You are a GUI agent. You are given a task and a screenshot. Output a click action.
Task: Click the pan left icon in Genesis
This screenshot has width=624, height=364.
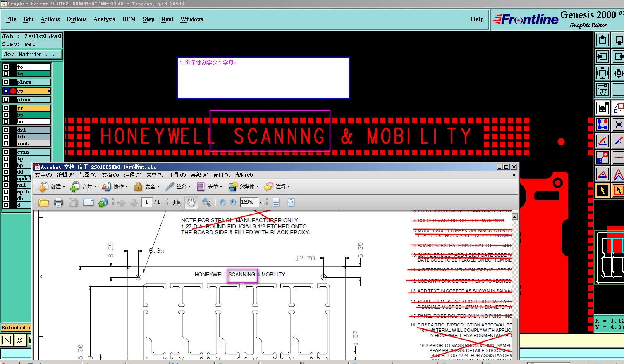point(602,57)
